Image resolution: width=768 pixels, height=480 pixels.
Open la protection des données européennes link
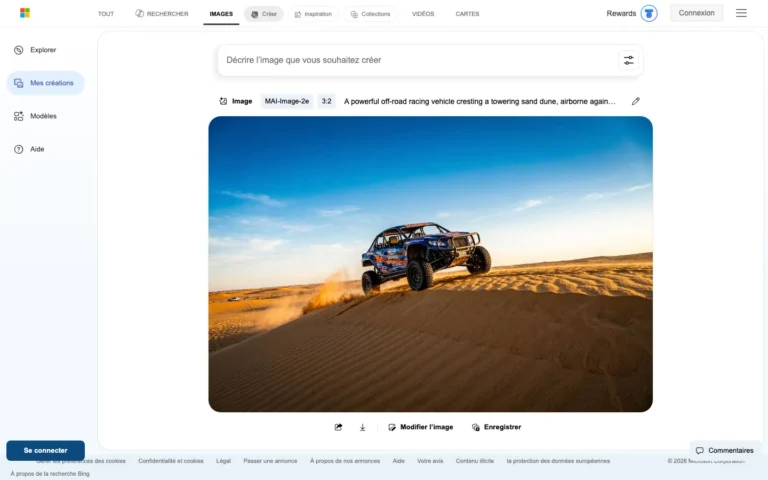click(558, 461)
